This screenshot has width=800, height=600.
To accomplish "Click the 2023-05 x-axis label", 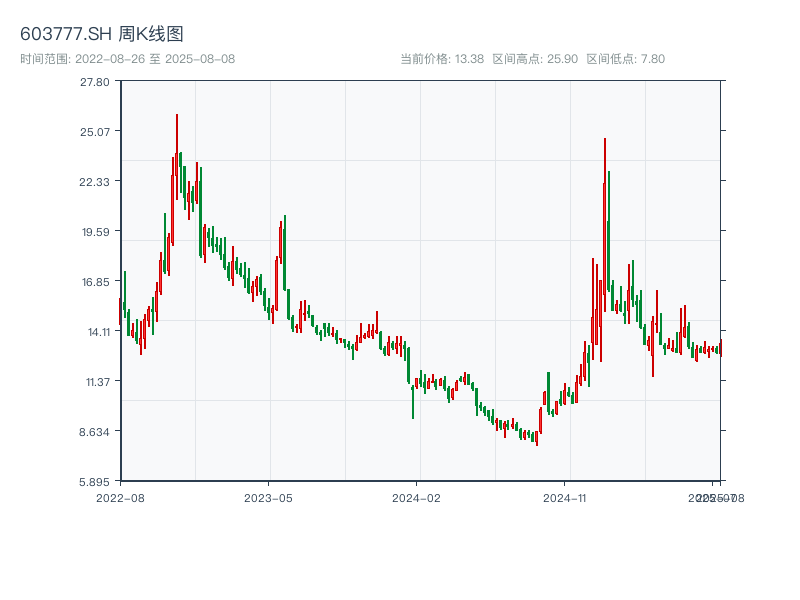I will point(268,498).
